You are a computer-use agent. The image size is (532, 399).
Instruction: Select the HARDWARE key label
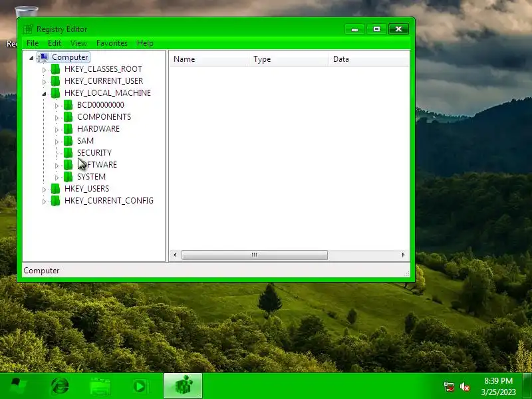point(98,128)
